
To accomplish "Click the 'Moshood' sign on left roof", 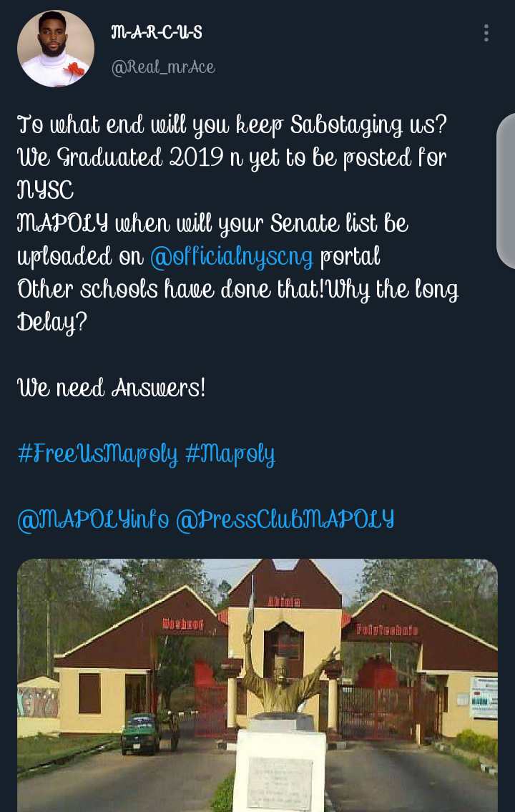I will click(182, 624).
